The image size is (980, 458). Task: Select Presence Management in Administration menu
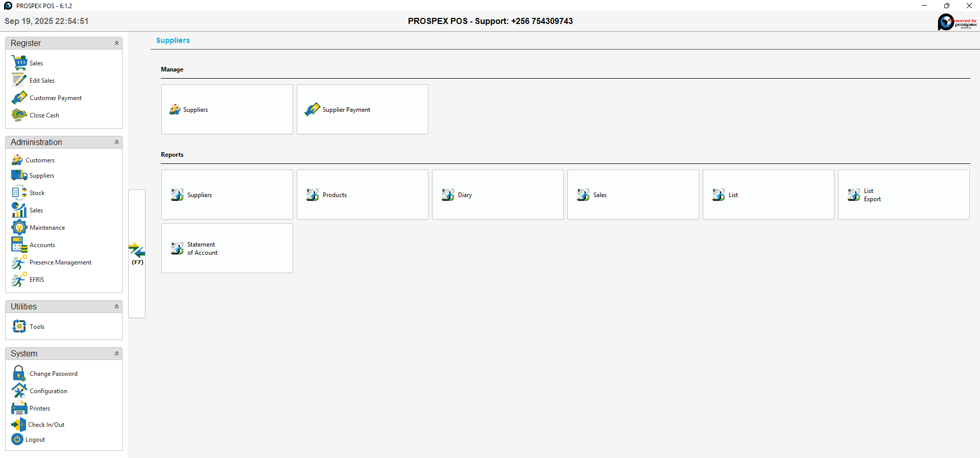point(60,262)
